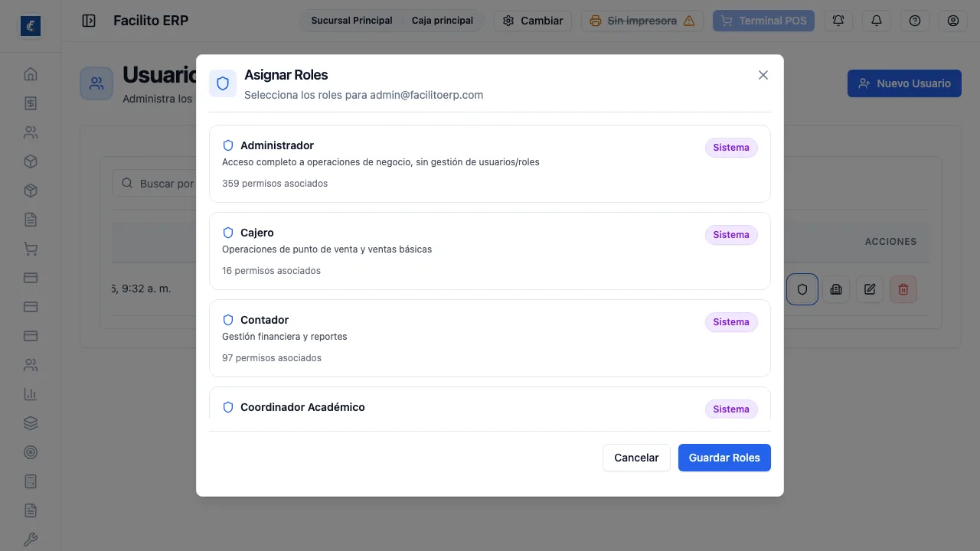Viewport: 980px width, 551px height.
Task: Click the Caja principal label
Action: 443,21
